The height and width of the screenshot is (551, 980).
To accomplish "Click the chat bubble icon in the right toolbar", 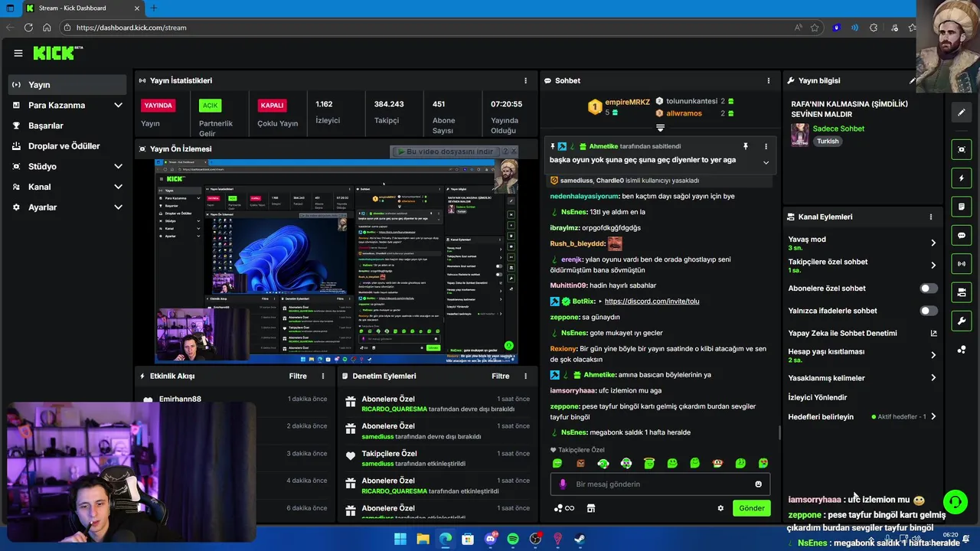I will (962, 236).
